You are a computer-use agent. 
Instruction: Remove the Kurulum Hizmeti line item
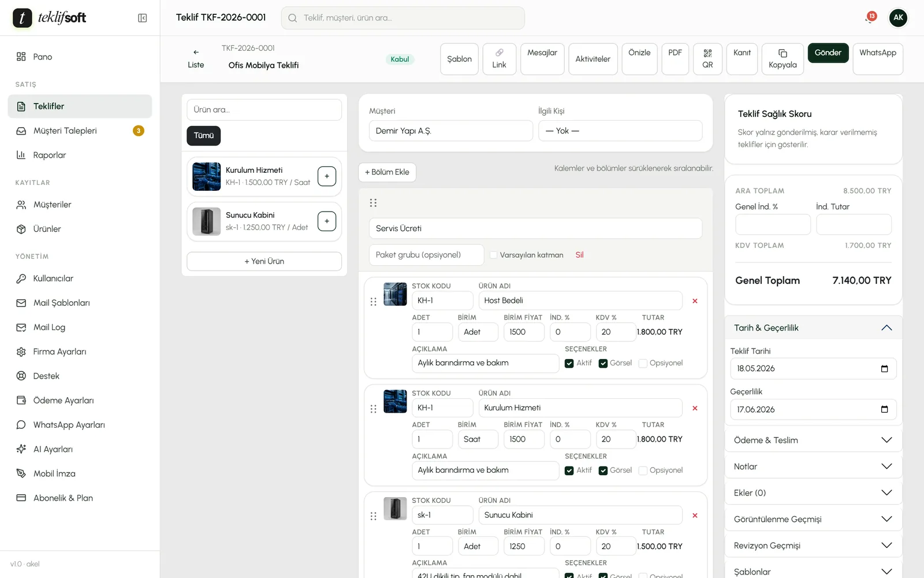click(695, 408)
